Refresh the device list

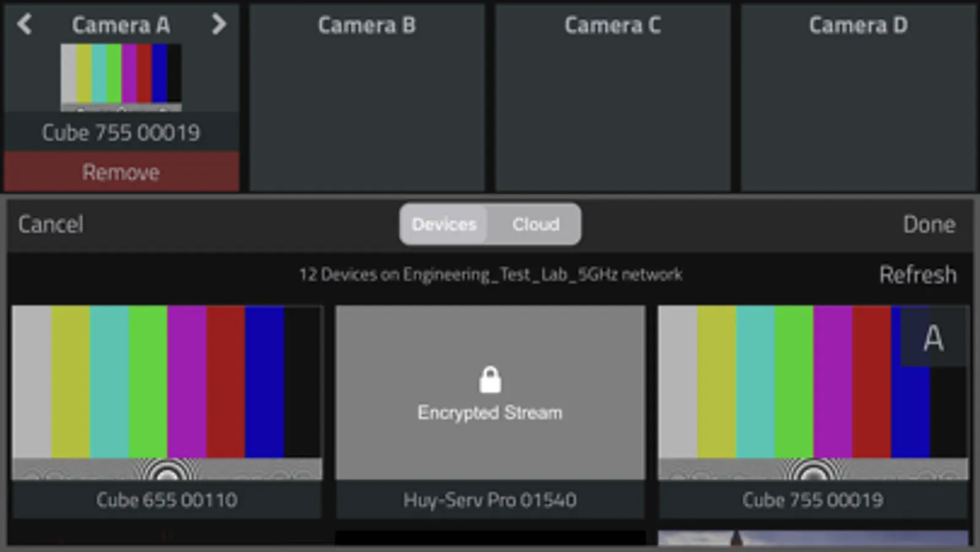pos(917,275)
